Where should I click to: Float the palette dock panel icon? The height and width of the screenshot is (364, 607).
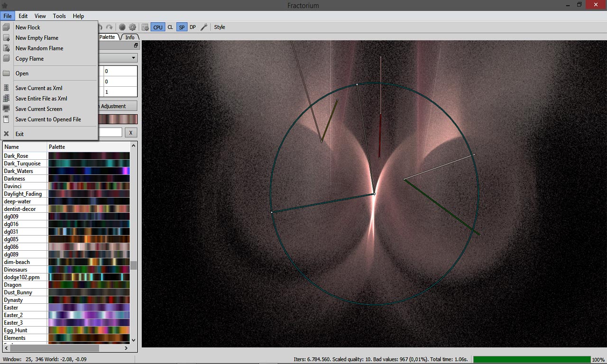(136, 45)
